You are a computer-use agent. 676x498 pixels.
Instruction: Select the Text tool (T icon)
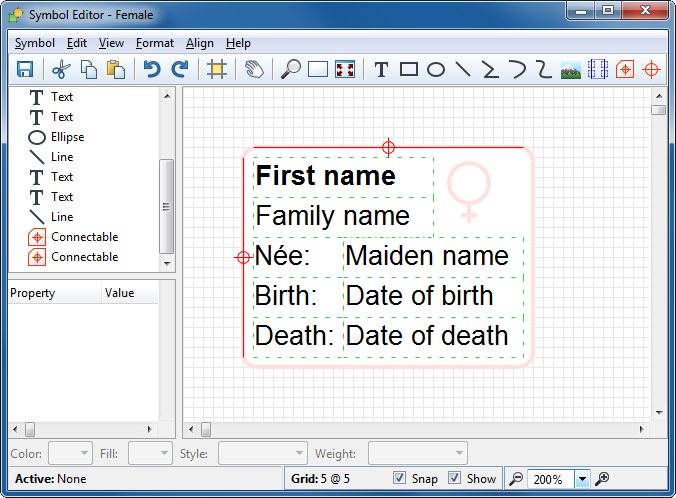tap(381, 69)
